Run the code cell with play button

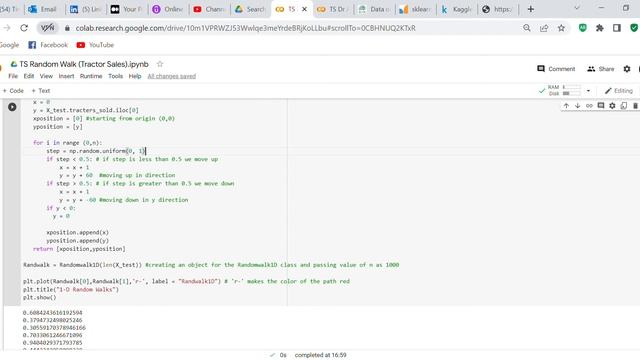pos(12,107)
